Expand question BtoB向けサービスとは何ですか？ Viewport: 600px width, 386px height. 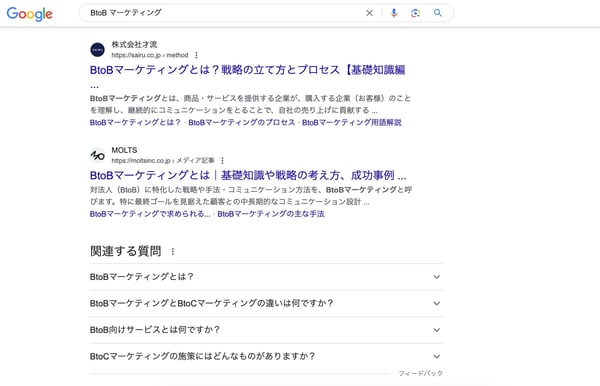click(x=266, y=330)
